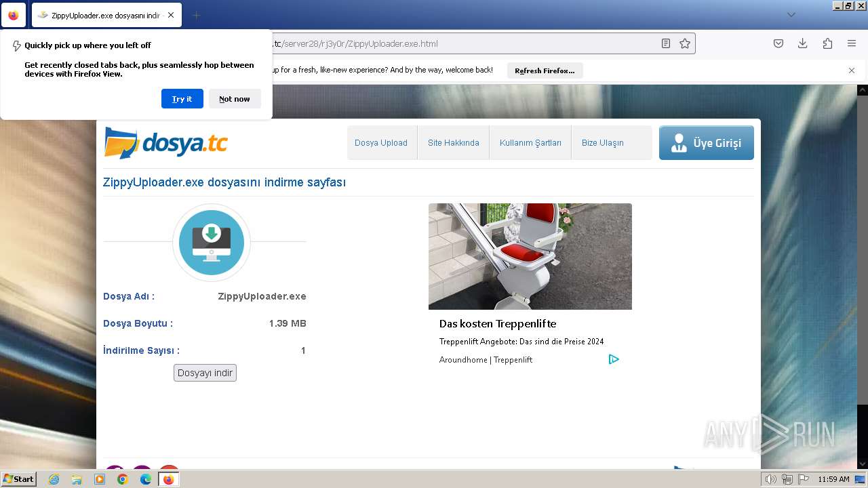Open the Extensions puzzle icon
This screenshot has height=488, width=868.
827,43
